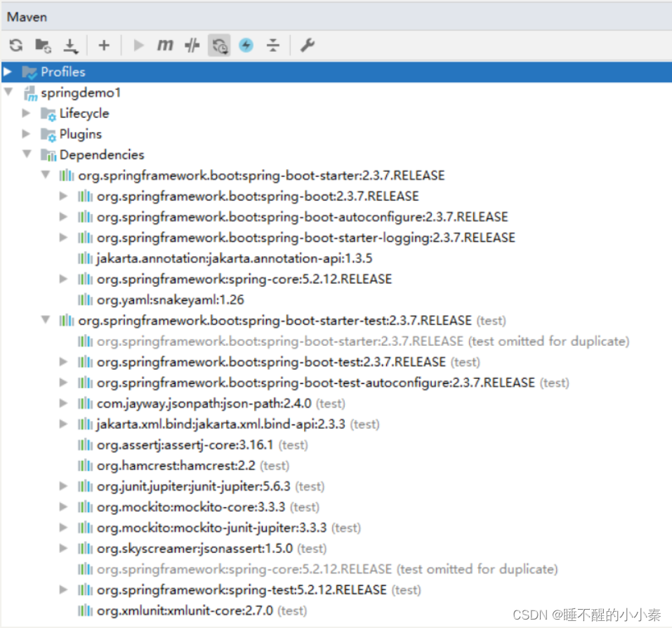Click Generate Sources and Update Folders icon
Viewport: 672px width, 628px height.
click(x=44, y=46)
